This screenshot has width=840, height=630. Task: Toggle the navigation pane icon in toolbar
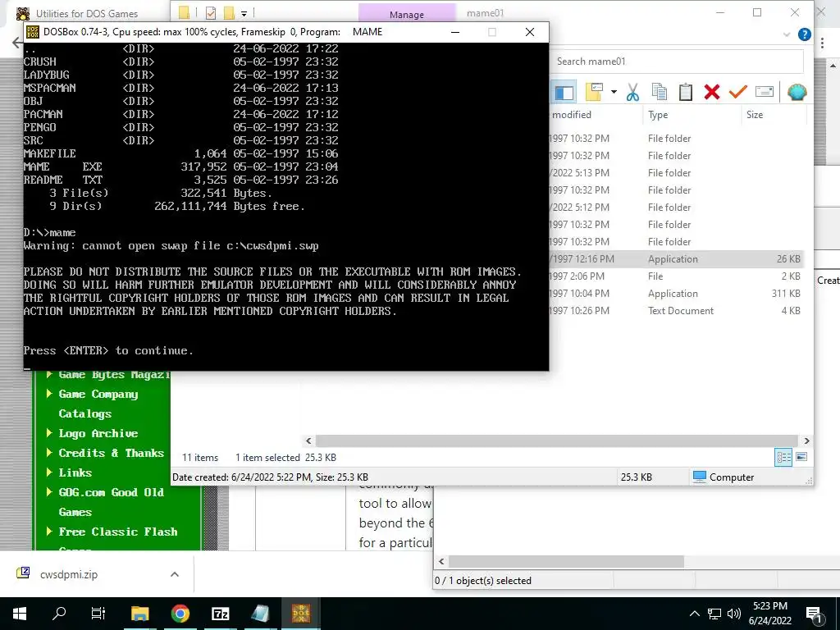564,93
